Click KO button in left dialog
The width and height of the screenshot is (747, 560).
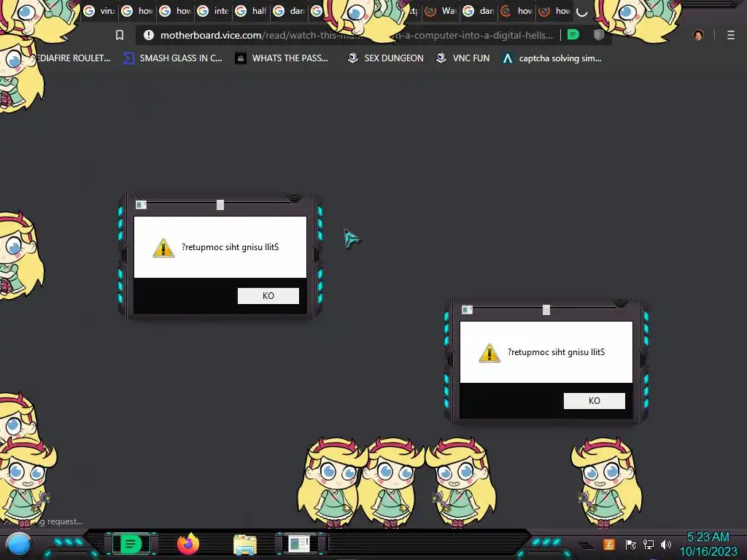(x=268, y=296)
